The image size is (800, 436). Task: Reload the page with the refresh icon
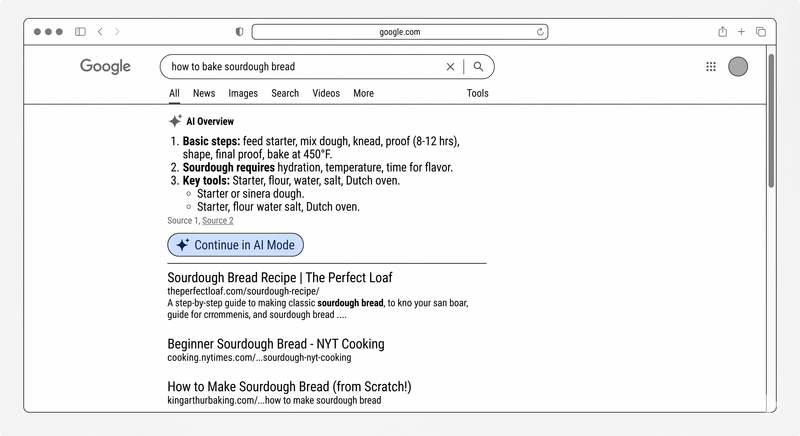pos(540,32)
